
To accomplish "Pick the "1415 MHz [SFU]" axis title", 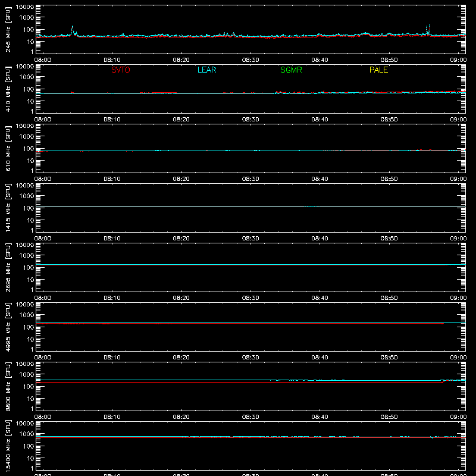I will coord(8,208).
